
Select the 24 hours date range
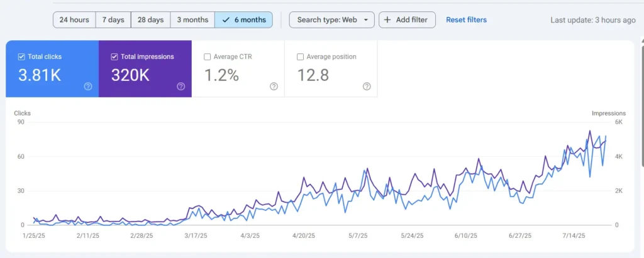click(74, 20)
